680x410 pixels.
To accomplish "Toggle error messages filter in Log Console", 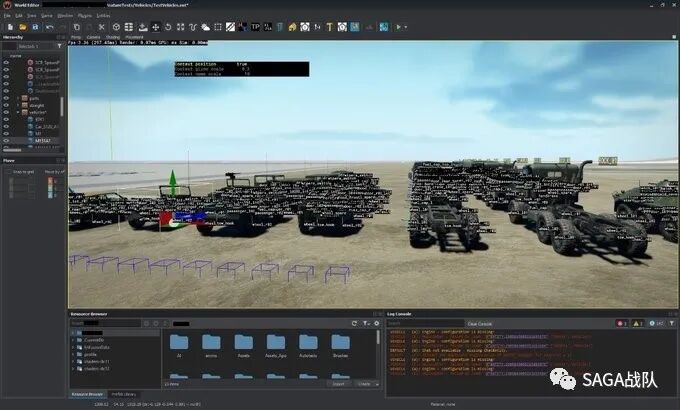I will pos(621,323).
